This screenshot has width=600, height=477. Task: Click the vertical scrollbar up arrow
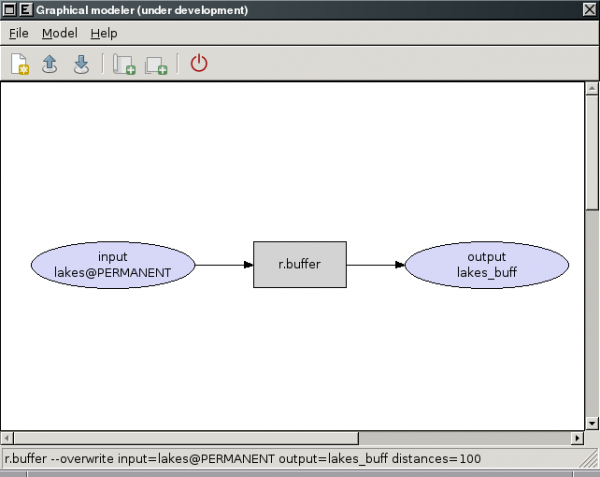[591, 88]
